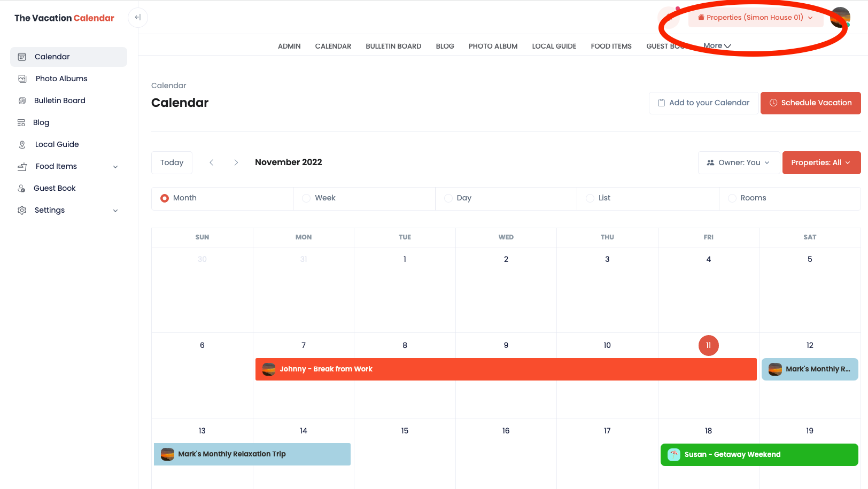The height and width of the screenshot is (489, 868).
Task: Open the Owner: You dropdown
Action: pos(738,162)
